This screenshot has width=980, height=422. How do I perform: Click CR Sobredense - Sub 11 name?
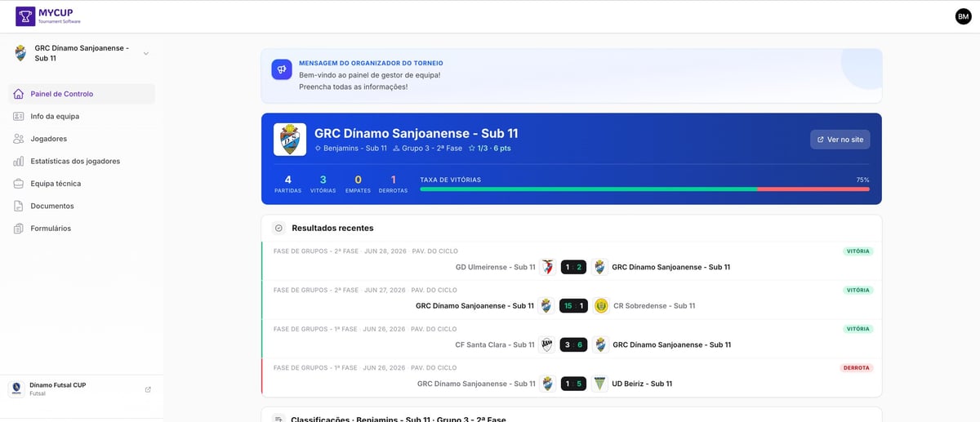click(654, 306)
